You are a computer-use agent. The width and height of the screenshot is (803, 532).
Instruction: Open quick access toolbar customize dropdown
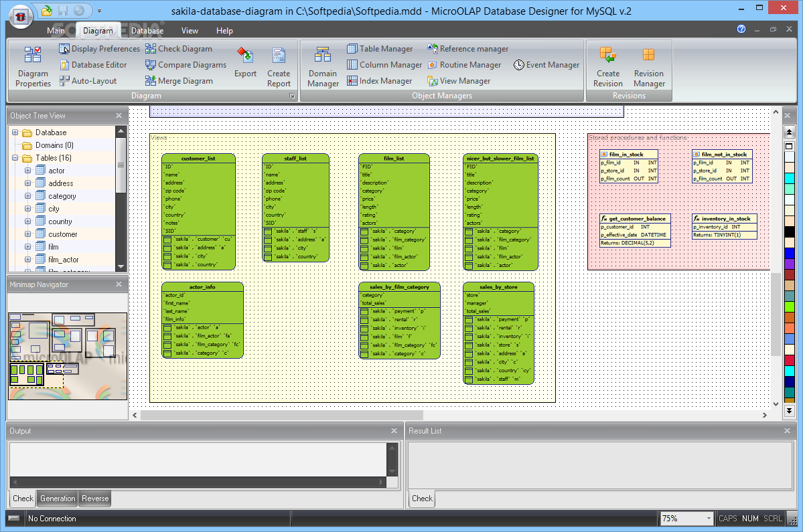[99, 10]
